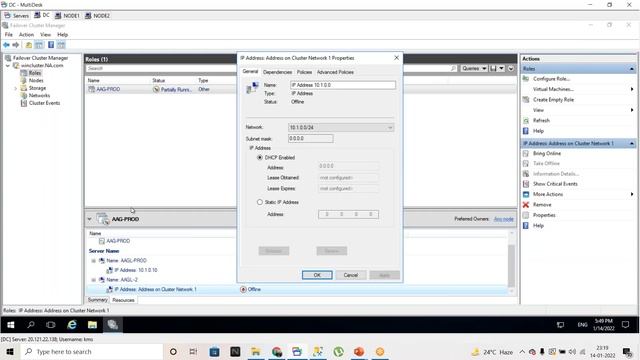640x360 pixels.
Task: Open More Actions submenu
Action: [548, 194]
